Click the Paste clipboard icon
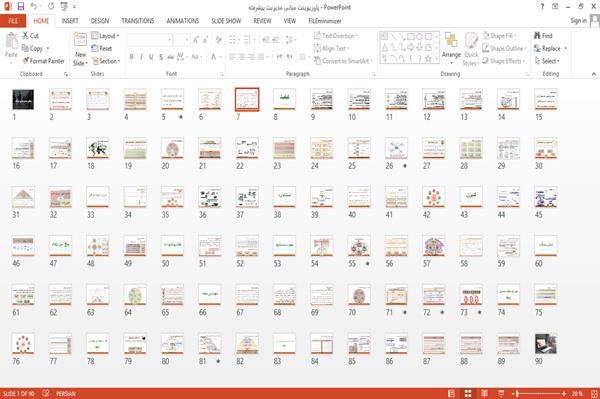Image resolution: width=600 pixels, height=399 pixels. (x=11, y=41)
